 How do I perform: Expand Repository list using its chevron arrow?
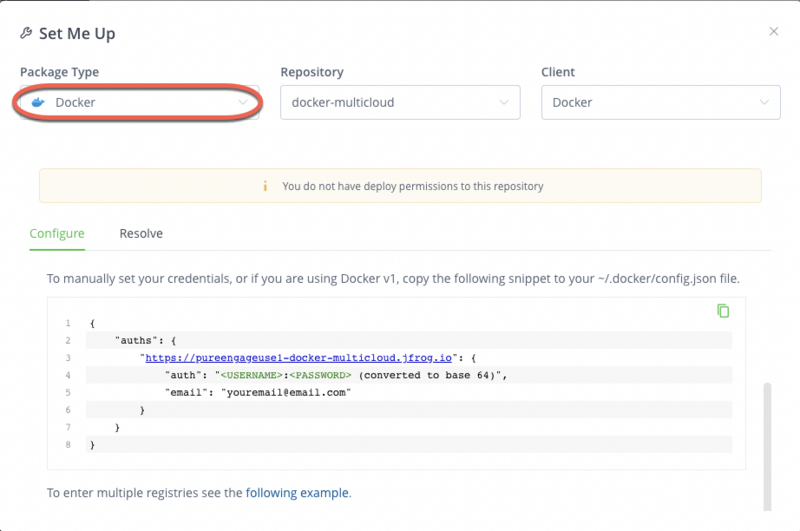click(x=504, y=103)
